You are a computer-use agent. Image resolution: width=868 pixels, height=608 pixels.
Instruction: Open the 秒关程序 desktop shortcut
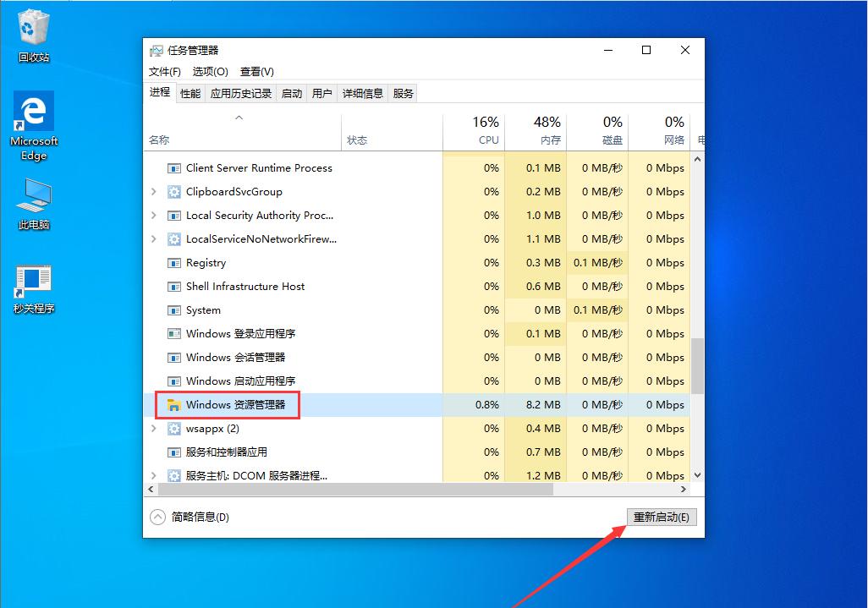coord(34,289)
